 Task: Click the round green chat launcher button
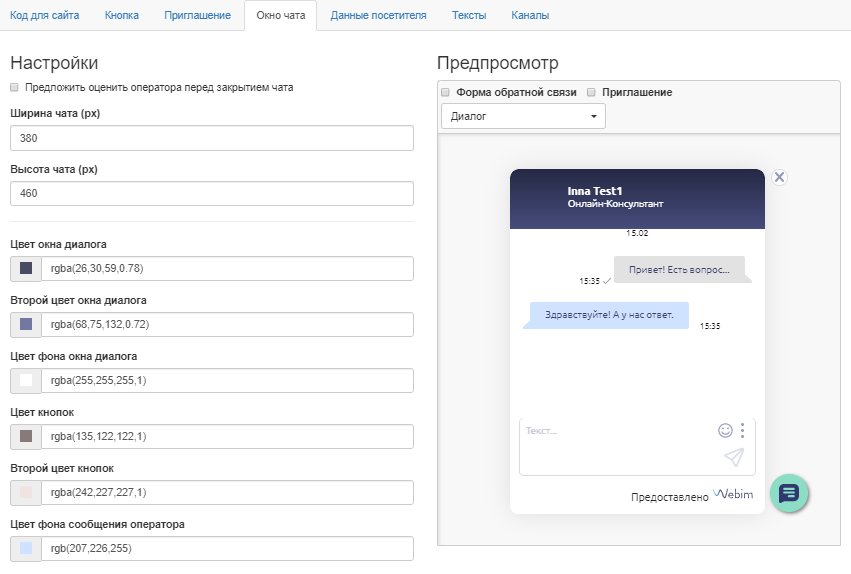click(x=789, y=493)
